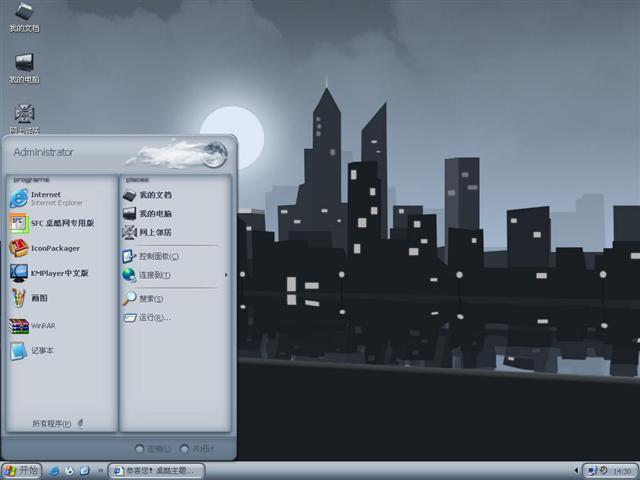The image size is (640, 480).
Task: Click the 开始 start button
Action: click(21, 471)
